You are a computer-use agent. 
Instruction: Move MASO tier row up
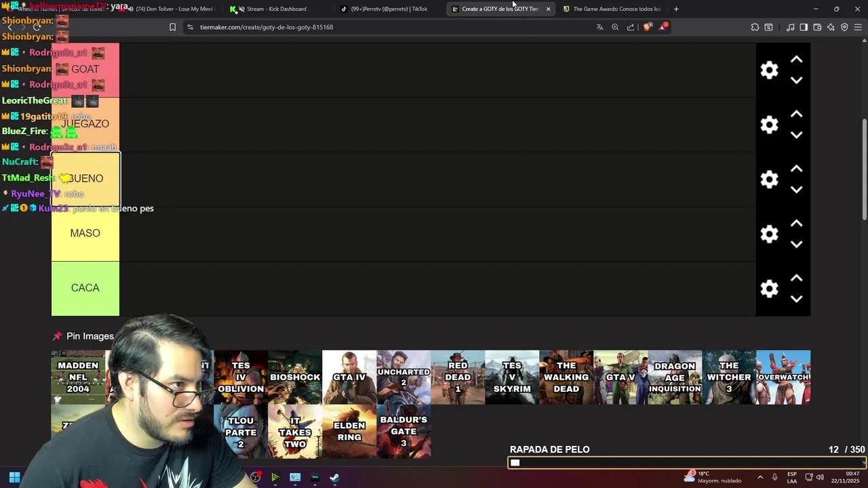click(x=796, y=224)
